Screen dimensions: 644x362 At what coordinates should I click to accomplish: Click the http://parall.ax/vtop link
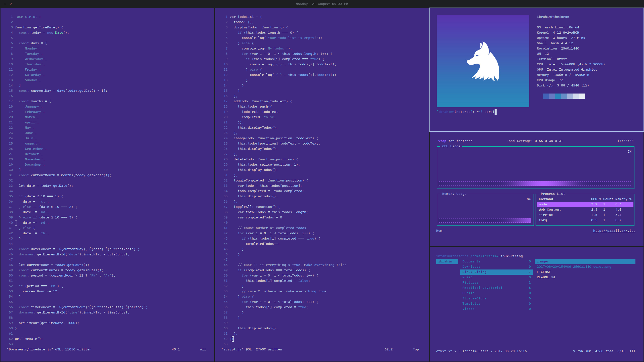click(614, 230)
